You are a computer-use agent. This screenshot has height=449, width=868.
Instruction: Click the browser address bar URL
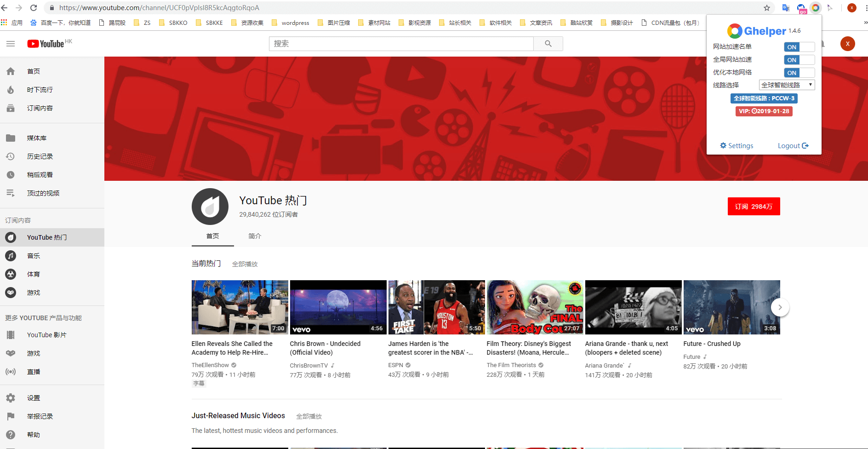tap(159, 8)
